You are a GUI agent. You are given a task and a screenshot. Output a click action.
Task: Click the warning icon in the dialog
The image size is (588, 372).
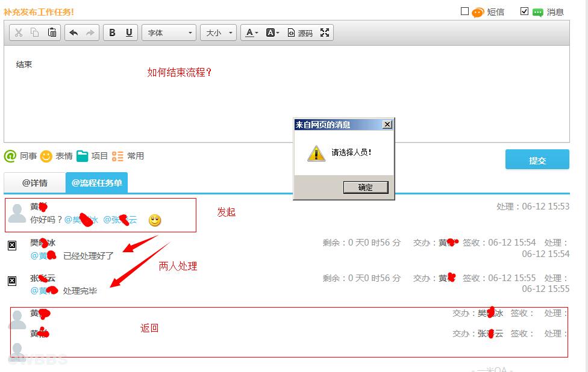point(316,153)
